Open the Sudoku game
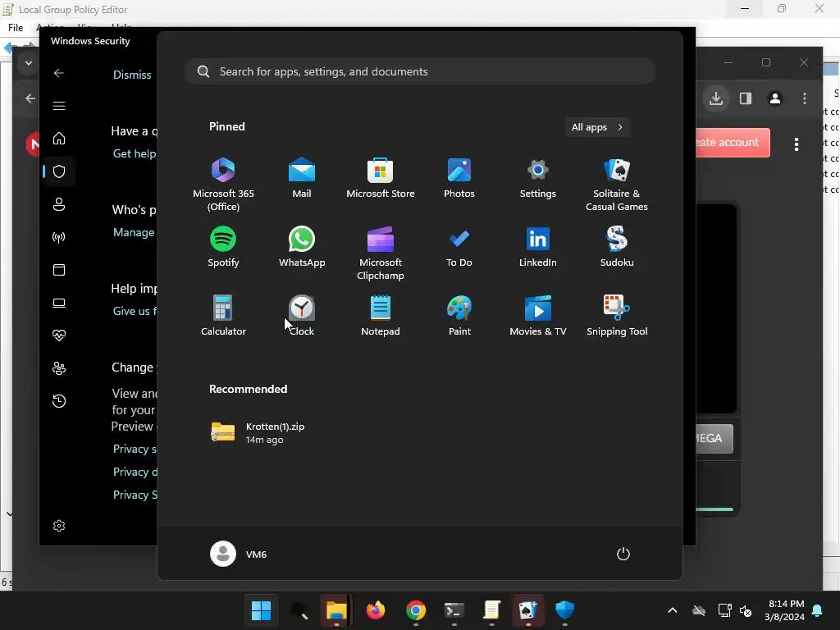The image size is (840, 630). coord(617,246)
